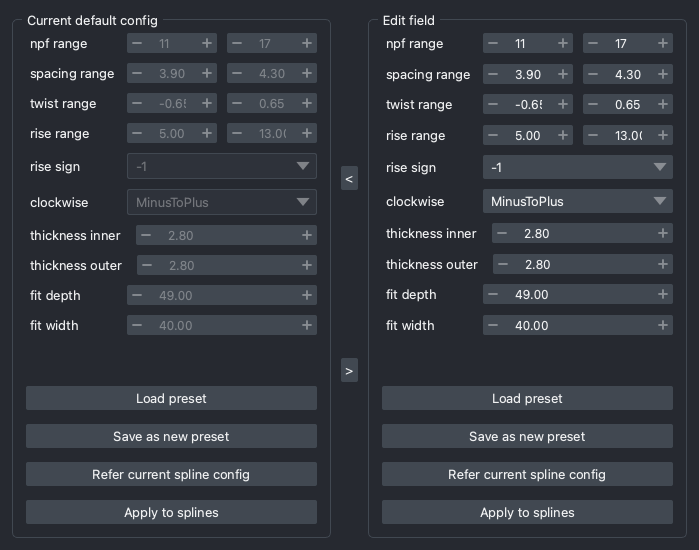Open Edit field clockwise MinusToPlus dropdown

577,201
